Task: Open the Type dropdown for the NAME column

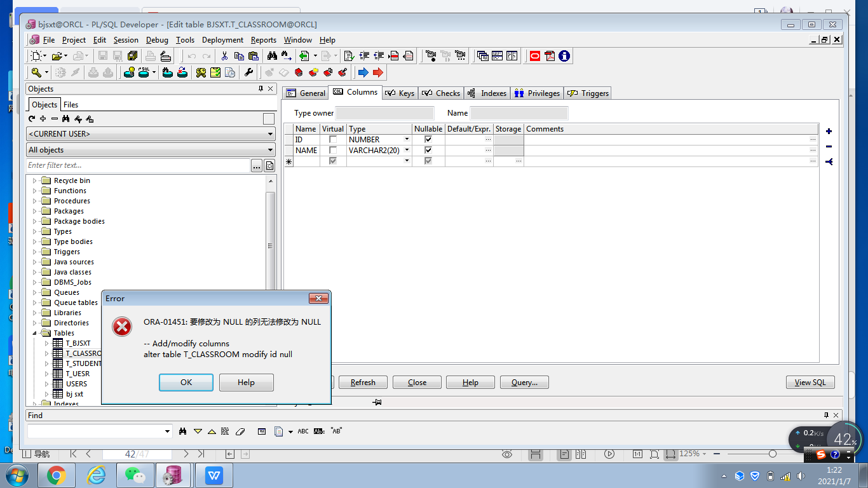Action: (407, 151)
